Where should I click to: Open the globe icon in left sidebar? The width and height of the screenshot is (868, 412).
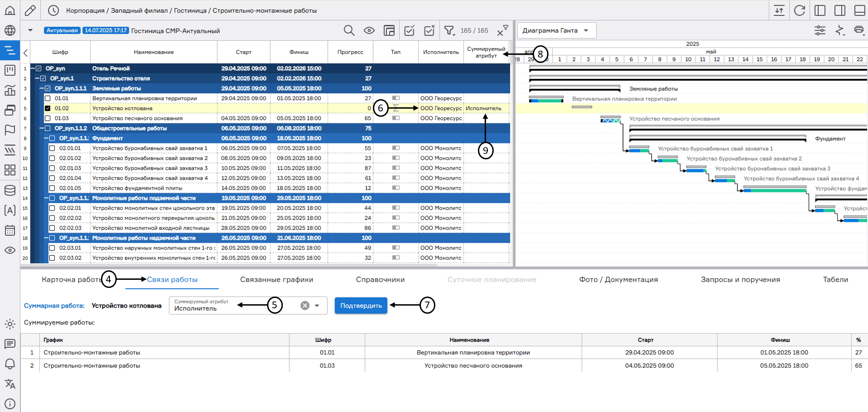[10, 30]
